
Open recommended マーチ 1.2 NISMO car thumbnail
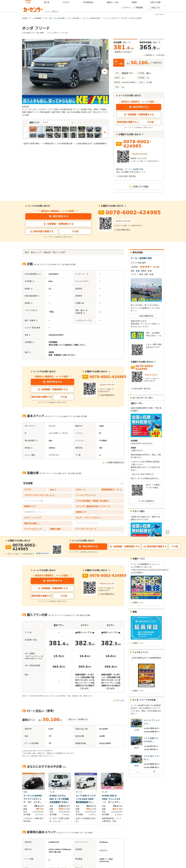[33, 781]
